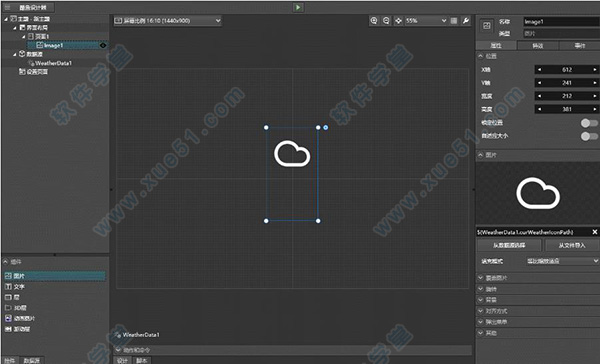600x364 pixels.
Task: Run preview with the green play button
Action: [298, 7]
